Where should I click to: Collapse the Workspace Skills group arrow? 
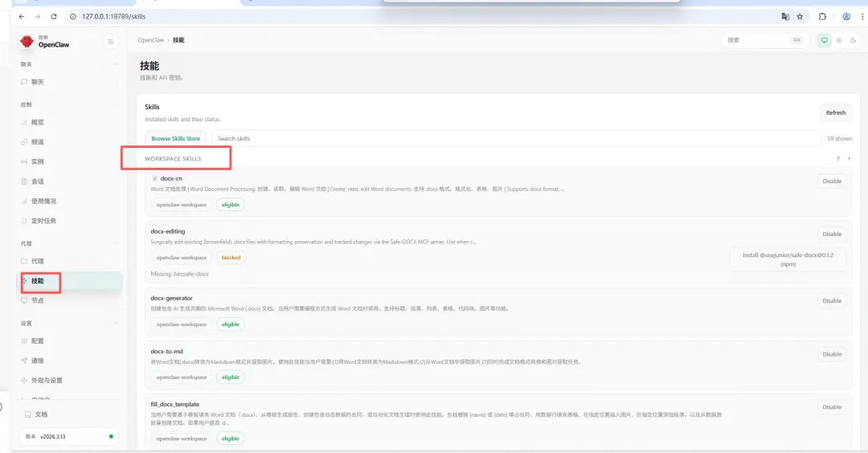(x=850, y=159)
